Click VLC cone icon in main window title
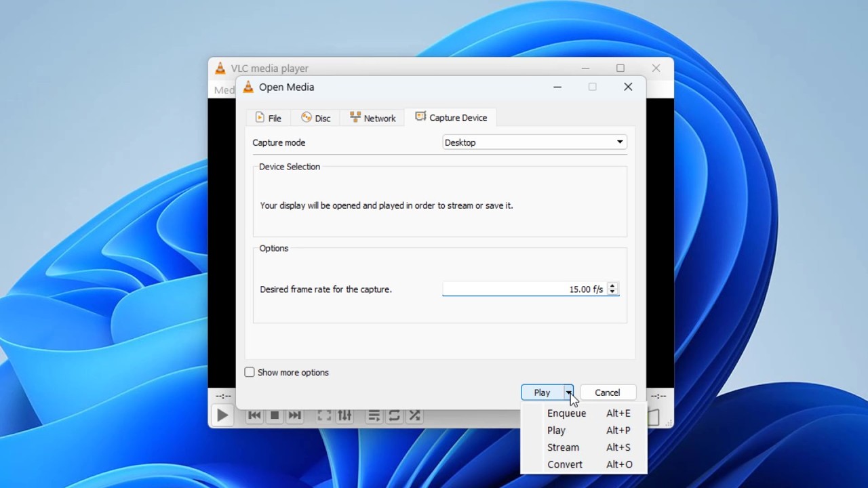This screenshot has width=868, height=488. (x=220, y=68)
